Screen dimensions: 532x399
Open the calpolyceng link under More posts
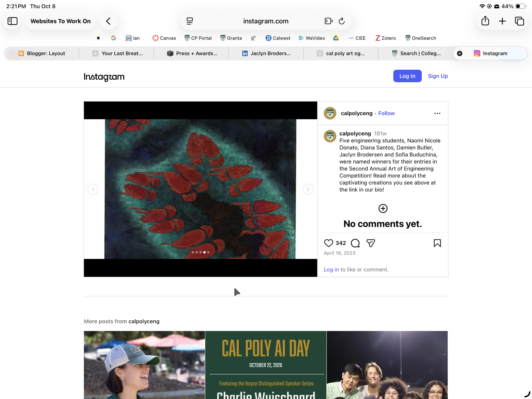point(144,321)
